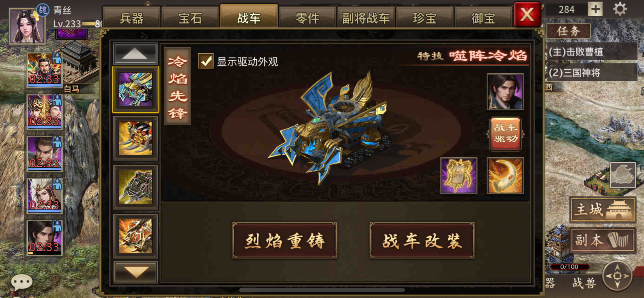Select the blue-gold dragon chariot thumbnail

pos(136,89)
